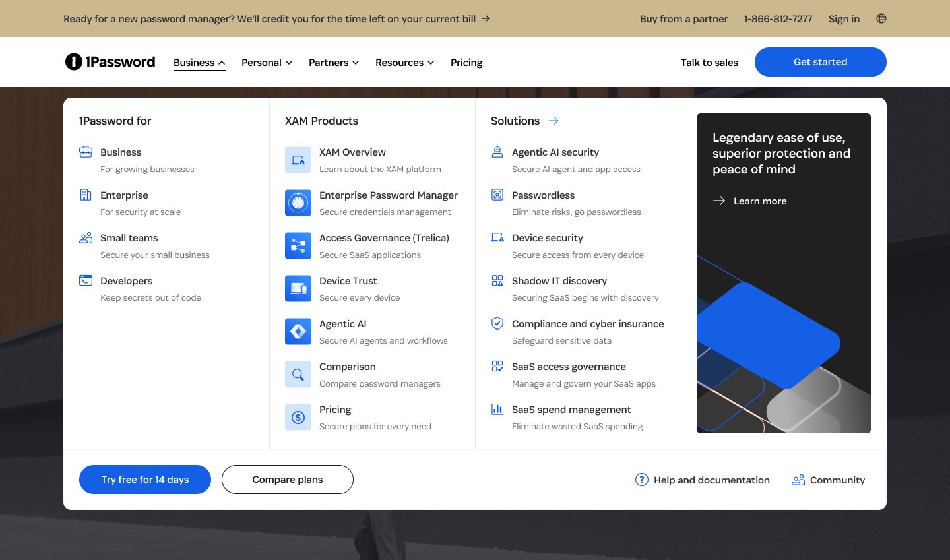This screenshot has width=950, height=560.
Task: Open the language globe icon
Action: [x=881, y=18]
